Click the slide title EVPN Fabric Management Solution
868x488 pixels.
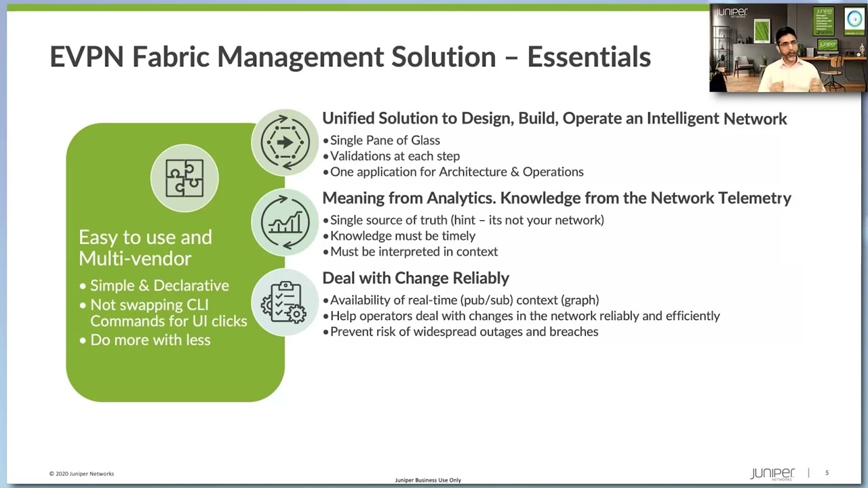click(350, 57)
